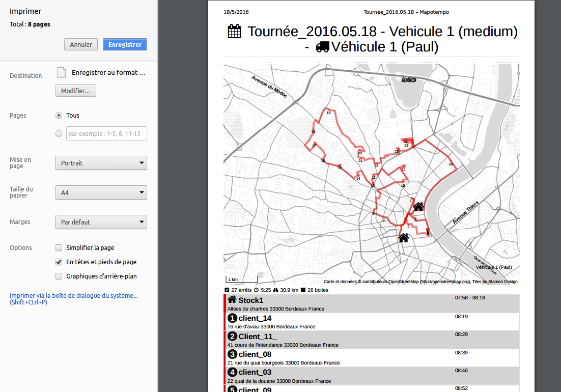Screen dimensions: 561x392
Task: Click the 07:58 - 08:18 time on Stock1 row
Action: pos(470,298)
